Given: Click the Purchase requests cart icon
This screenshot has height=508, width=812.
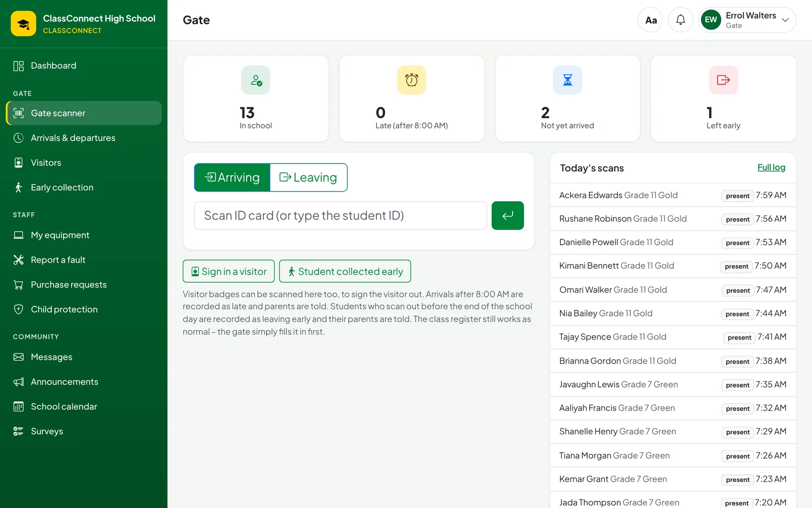Looking at the screenshot, I should tap(19, 284).
